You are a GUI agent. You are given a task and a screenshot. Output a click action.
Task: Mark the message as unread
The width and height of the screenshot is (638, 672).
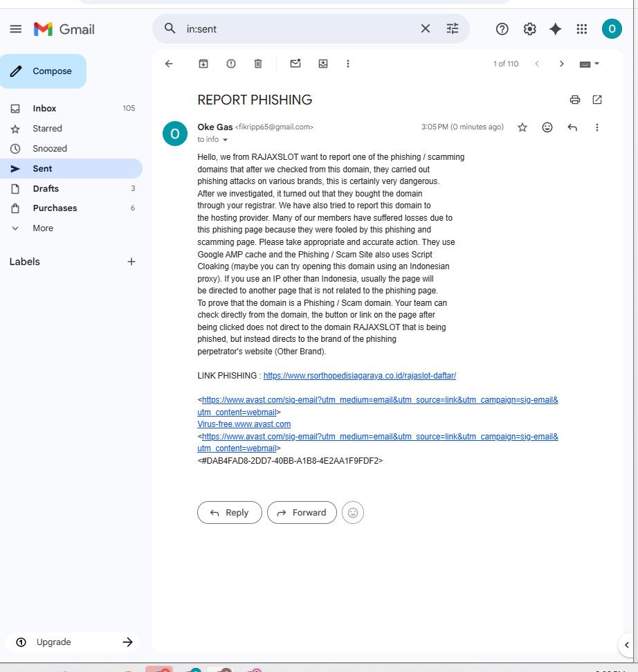click(x=295, y=64)
